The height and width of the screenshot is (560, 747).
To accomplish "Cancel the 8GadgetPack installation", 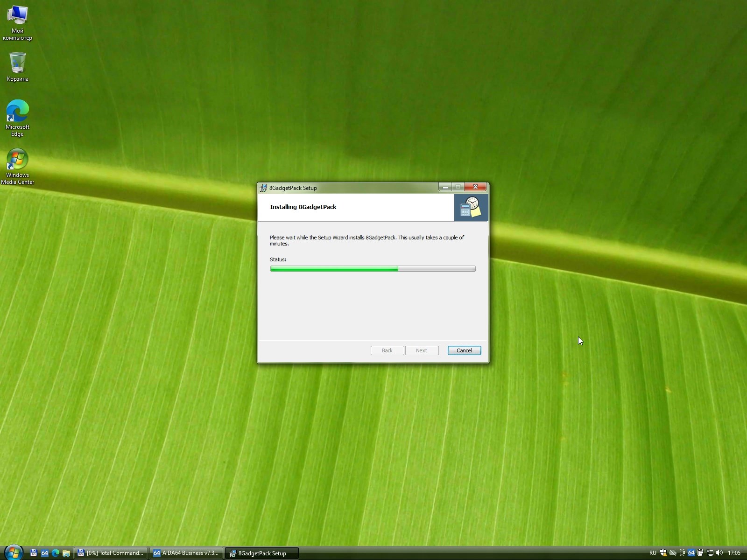I will tap(464, 350).
